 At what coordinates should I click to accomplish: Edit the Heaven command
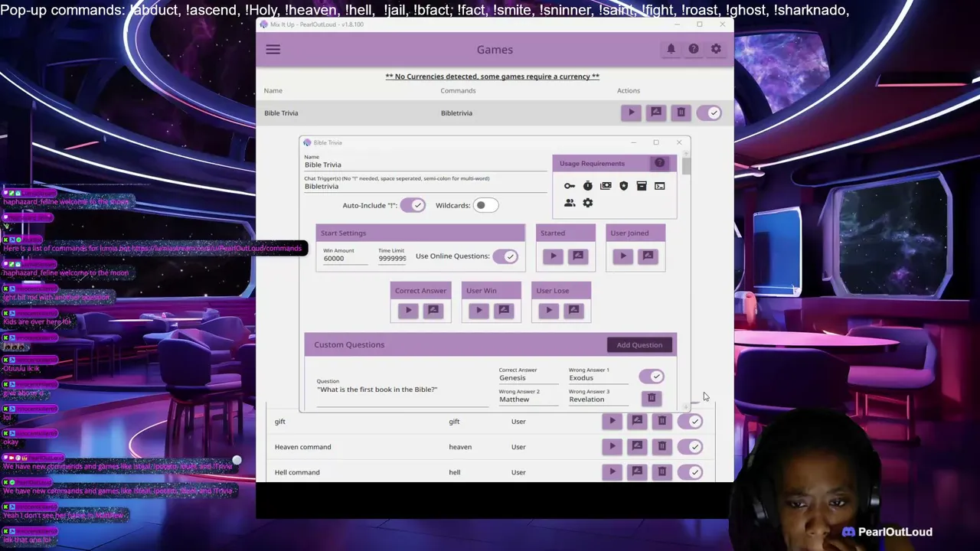point(637,446)
